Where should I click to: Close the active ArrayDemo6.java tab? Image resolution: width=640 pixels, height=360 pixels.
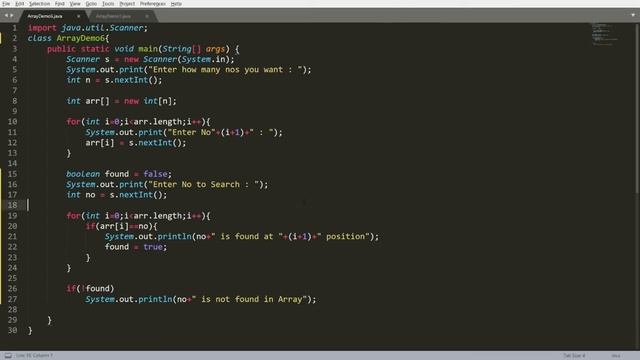pos(78,16)
